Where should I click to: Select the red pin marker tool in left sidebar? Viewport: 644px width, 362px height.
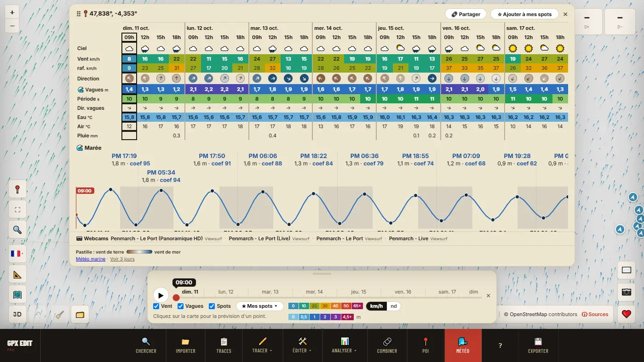(17, 189)
